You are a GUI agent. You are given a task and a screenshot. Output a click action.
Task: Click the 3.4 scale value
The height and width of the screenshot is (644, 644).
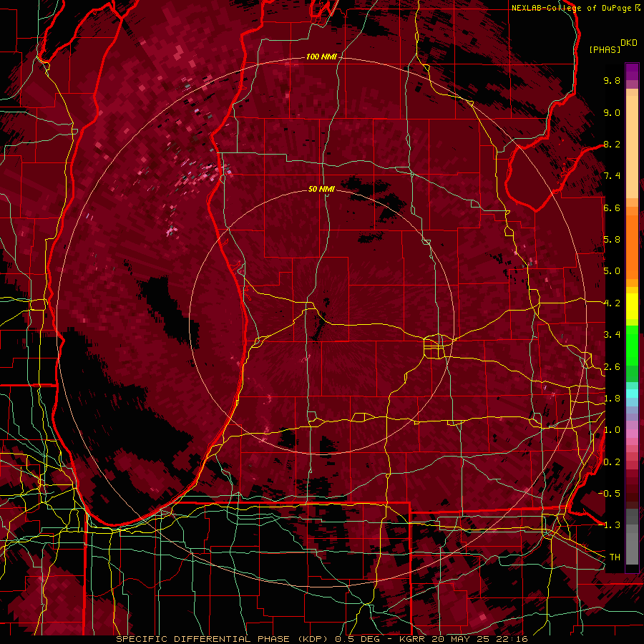click(x=612, y=335)
